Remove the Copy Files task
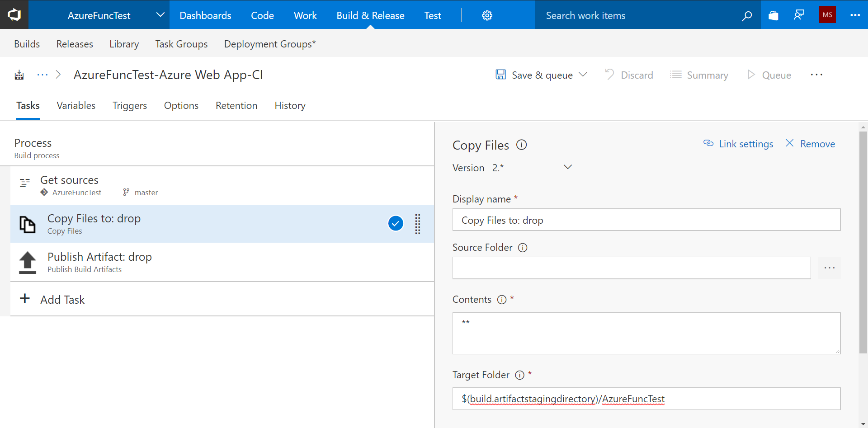The image size is (868, 428). click(x=810, y=144)
